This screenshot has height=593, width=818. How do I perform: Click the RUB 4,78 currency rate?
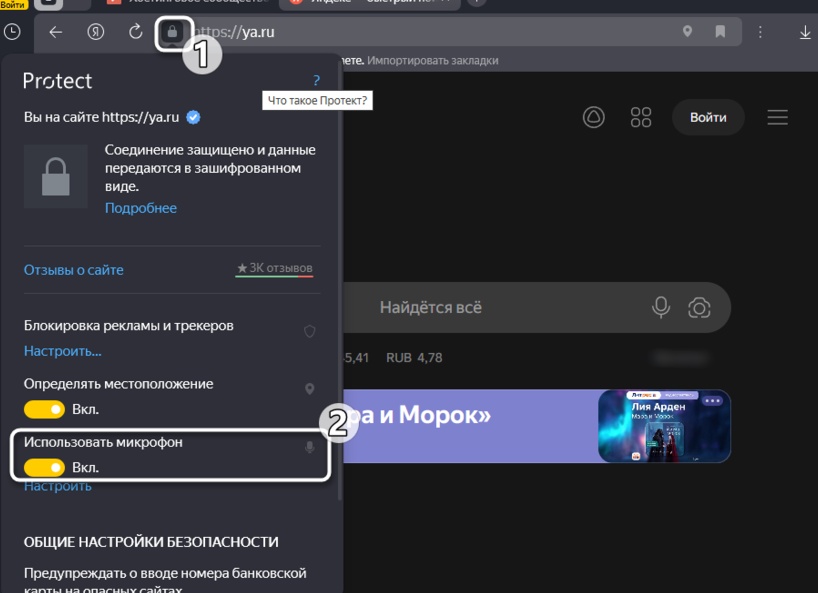click(414, 358)
